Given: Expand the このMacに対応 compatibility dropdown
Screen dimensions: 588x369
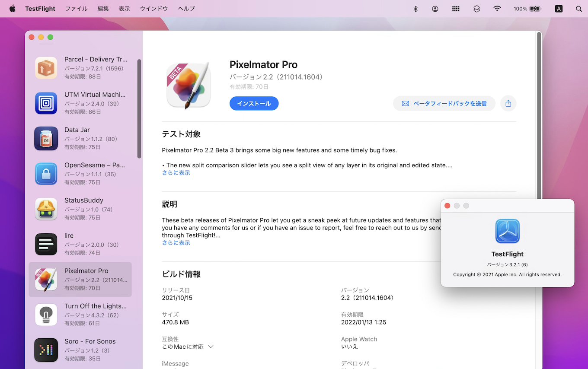Looking at the screenshot, I should coord(188,347).
